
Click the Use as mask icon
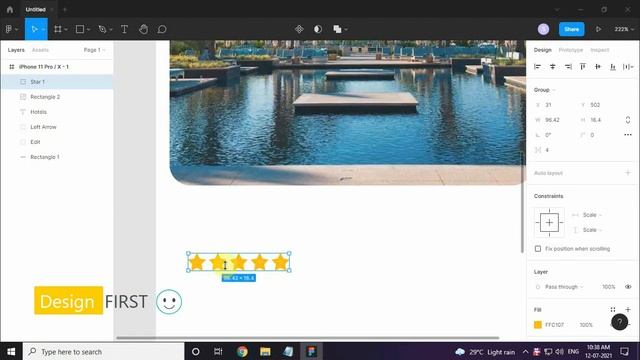tap(318, 29)
